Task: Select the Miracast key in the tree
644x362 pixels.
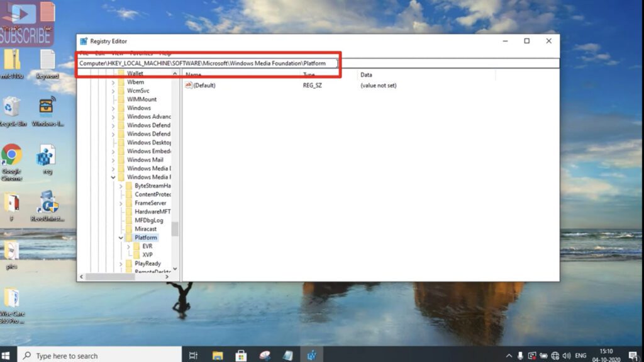Action: point(145,229)
